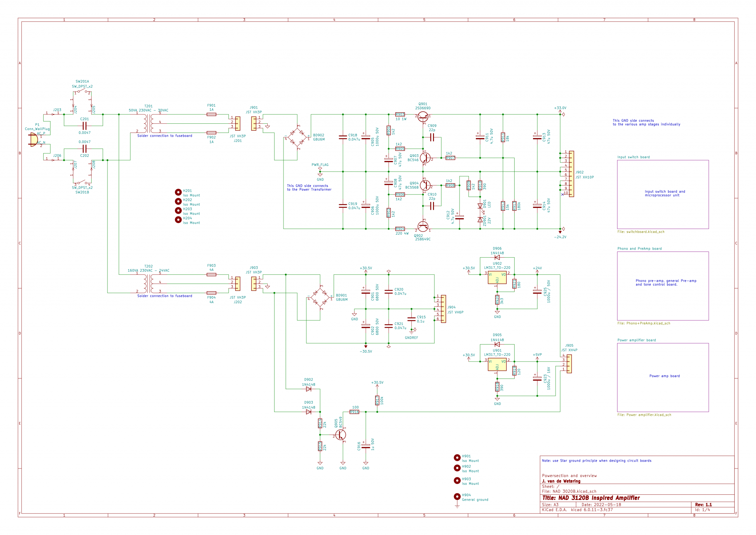Screen dimensions: 756x535
Task: Select resistor R904 220 4W
Action: [x=400, y=229]
